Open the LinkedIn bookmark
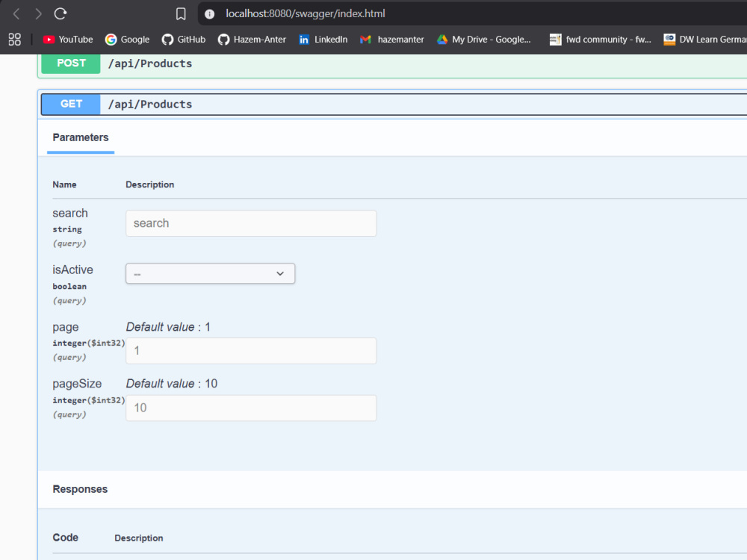 323,40
